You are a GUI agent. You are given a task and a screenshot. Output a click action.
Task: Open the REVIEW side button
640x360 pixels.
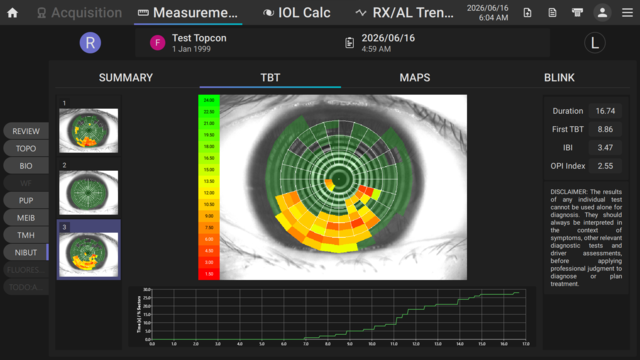coord(26,131)
